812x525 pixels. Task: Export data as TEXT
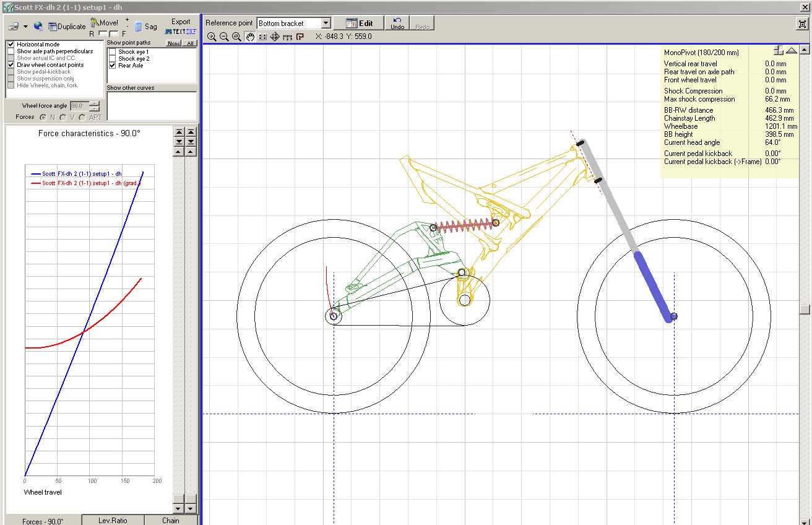click(178, 31)
